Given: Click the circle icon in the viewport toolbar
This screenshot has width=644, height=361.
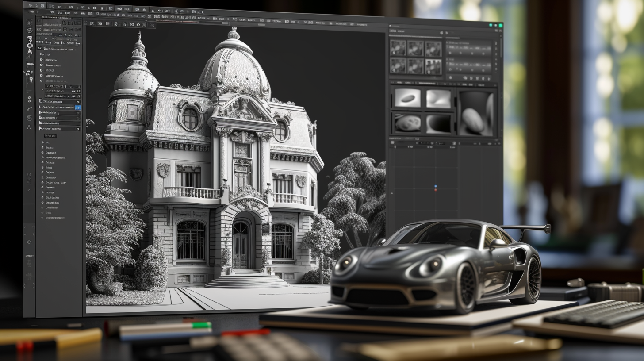Looking at the screenshot, I should coord(138,25).
